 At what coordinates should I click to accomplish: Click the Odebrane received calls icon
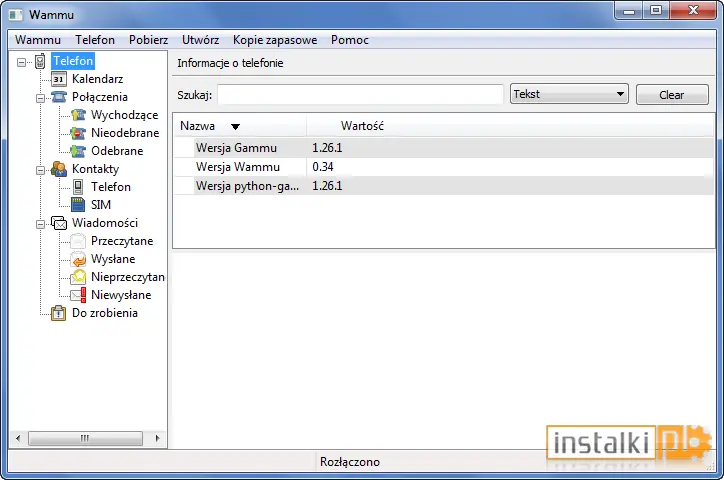(78, 151)
